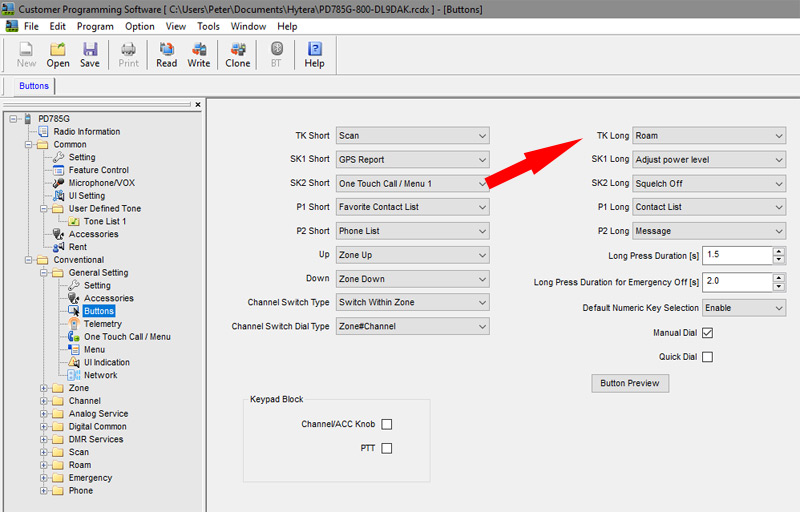Open Network tree item
The width and height of the screenshot is (800, 512).
(x=101, y=375)
